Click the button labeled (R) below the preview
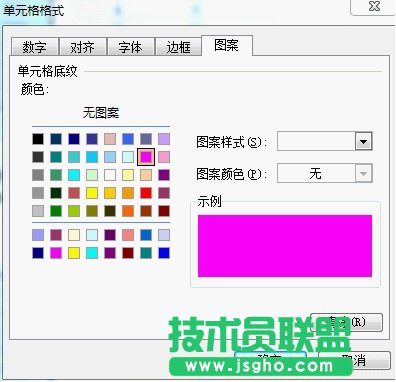 [346, 322]
